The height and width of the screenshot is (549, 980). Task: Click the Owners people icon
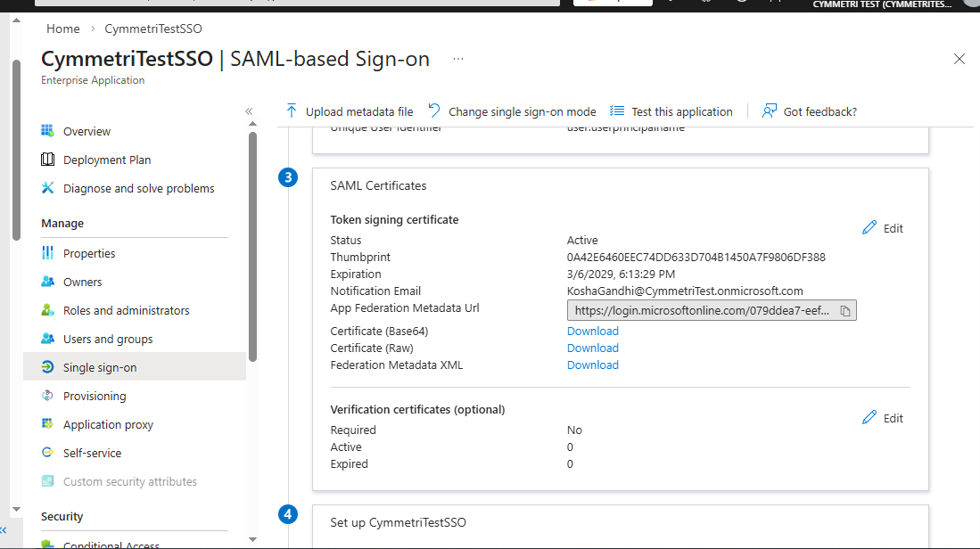click(47, 282)
